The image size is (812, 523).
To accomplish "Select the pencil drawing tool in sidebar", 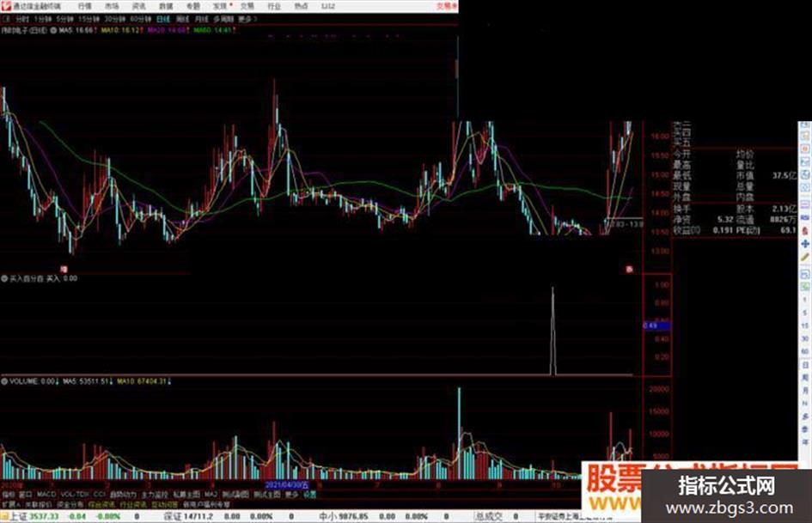I will click(805, 257).
